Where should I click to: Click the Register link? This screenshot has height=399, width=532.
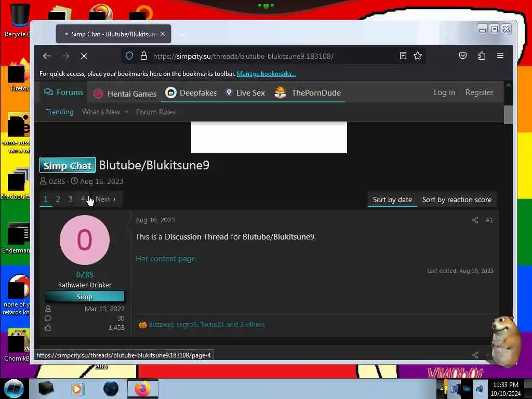pyautogui.click(x=479, y=92)
